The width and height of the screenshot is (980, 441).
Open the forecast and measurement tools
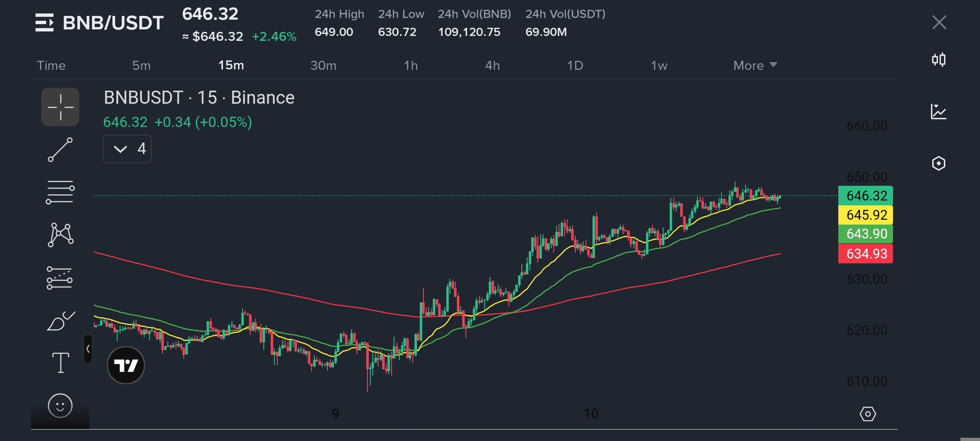coord(60,278)
